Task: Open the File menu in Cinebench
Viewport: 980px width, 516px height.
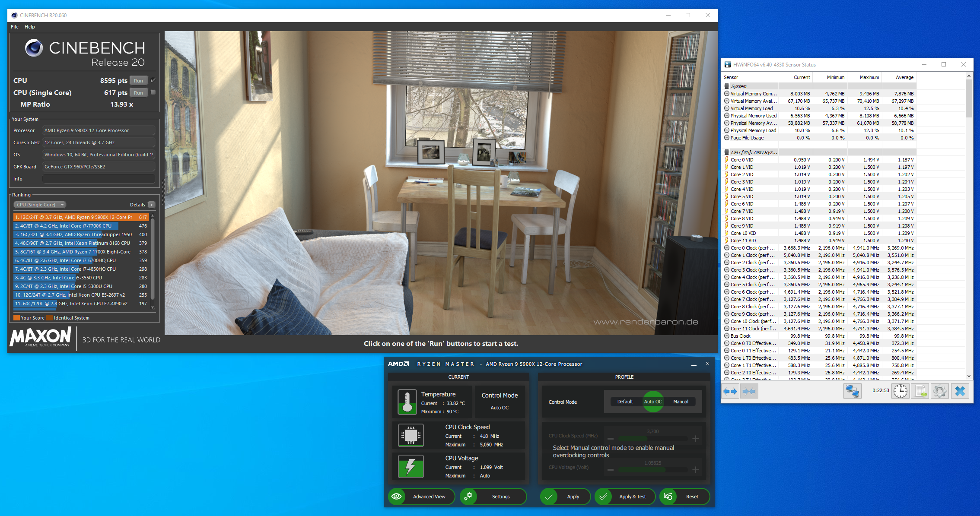Action: pos(15,27)
